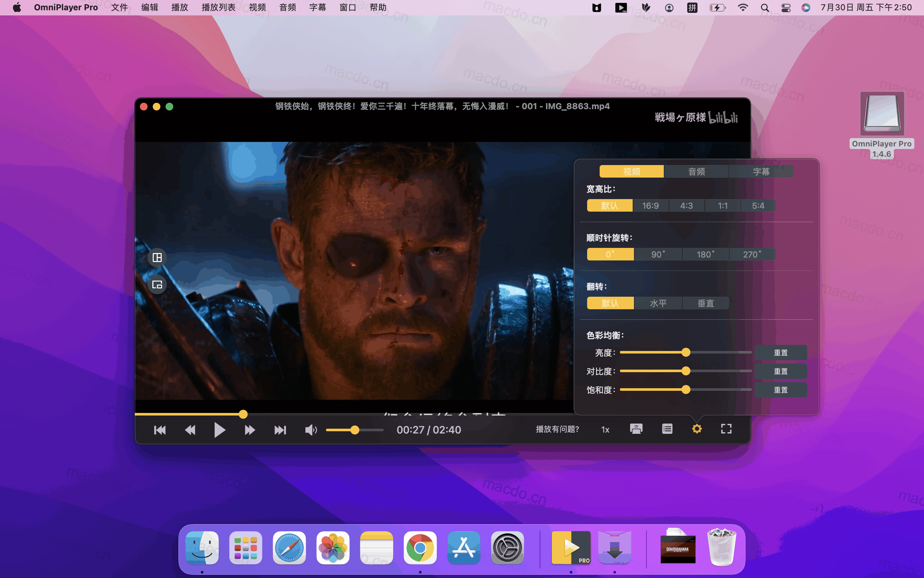Open Spotlight search in menu bar

[x=765, y=8]
